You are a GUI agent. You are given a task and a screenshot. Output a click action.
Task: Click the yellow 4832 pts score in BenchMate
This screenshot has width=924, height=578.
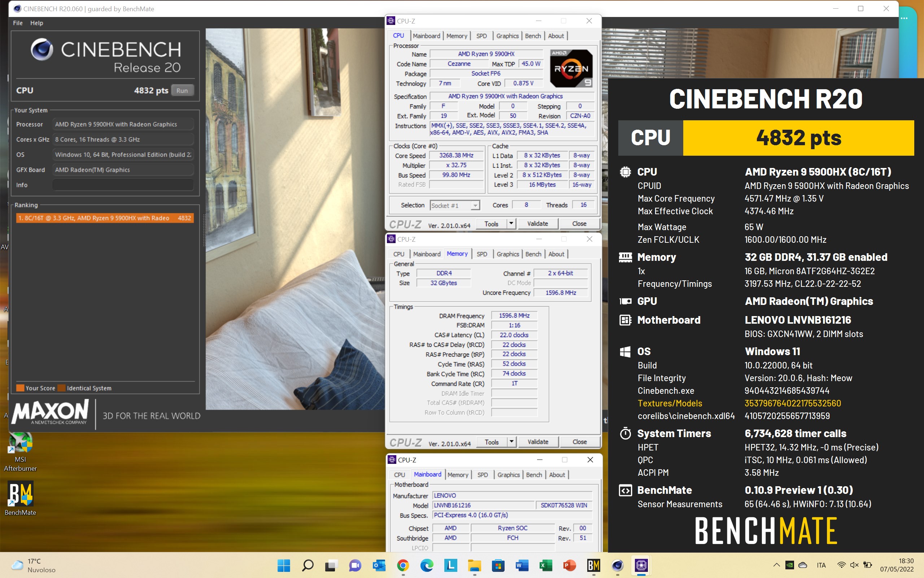pos(798,138)
